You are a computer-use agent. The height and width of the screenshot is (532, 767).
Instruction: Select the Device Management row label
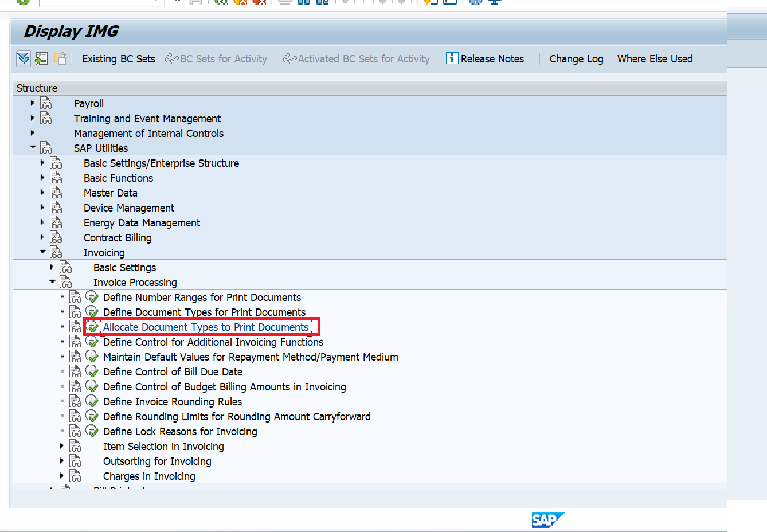[129, 208]
